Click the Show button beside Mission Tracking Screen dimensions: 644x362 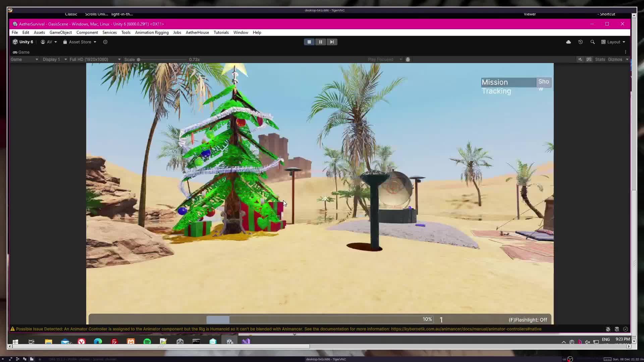(x=543, y=82)
